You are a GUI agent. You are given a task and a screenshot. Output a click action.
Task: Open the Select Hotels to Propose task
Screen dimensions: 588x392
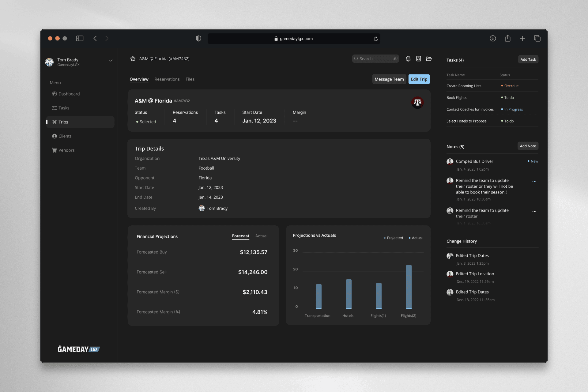466,121
